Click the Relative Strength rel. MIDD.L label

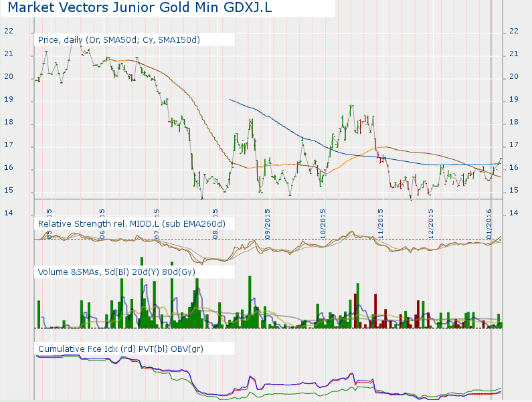pos(132,224)
